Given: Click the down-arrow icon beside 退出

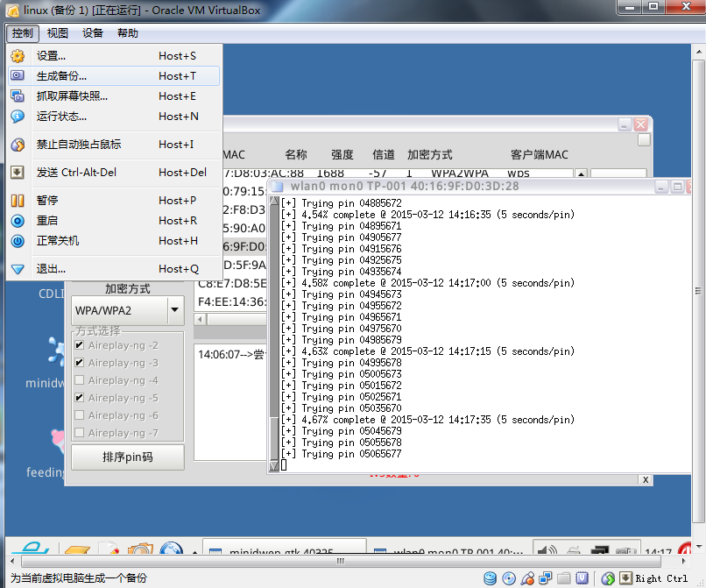Looking at the screenshot, I should [x=18, y=269].
